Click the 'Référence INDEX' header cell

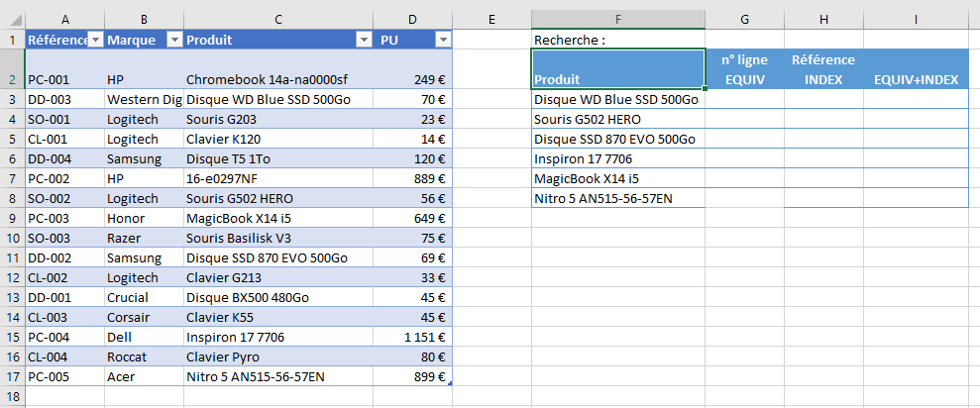click(x=823, y=69)
